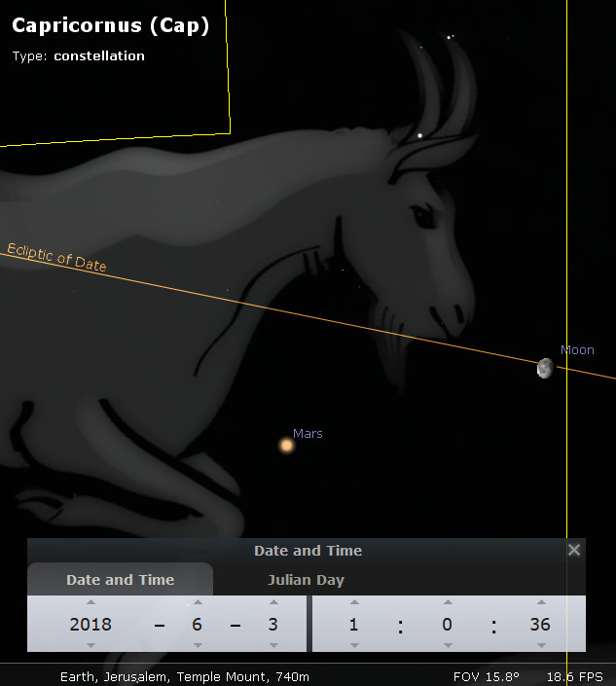Image resolution: width=616 pixels, height=686 pixels.
Task: Select the bright star at goat's ear
Action: pos(420,135)
